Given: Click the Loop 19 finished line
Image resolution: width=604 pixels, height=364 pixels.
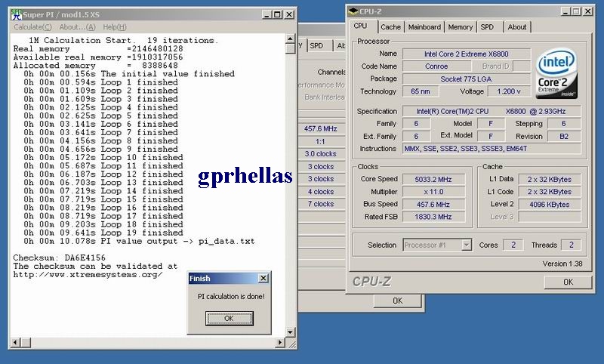Looking at the screenshot, I should click(103, 233).
